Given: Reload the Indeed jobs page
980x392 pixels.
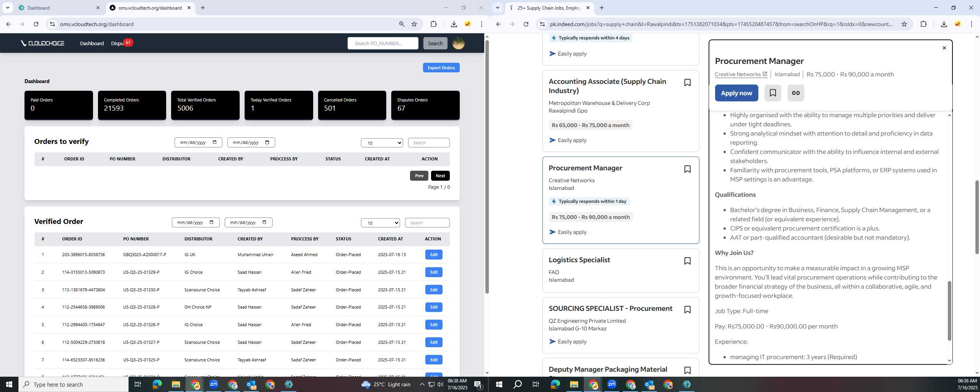Looking at the screenshot, I should (x=526, y=24).
